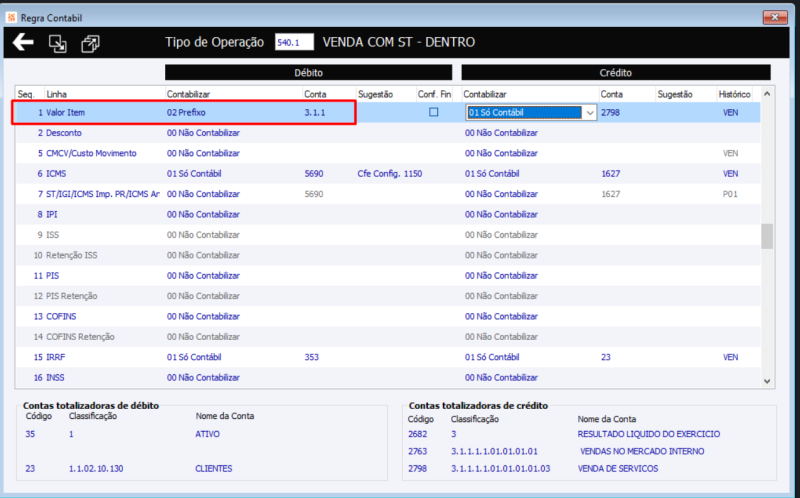The height and width of the screenshot is (498, 800).
Task: Click 02 Prefixo in Valor Item row
Action: click(x=186, y=113)
